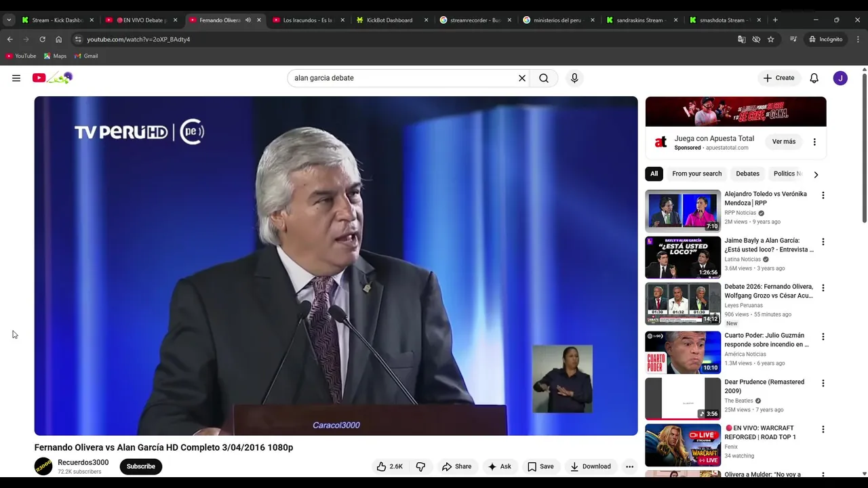Image resolution: width=868 pixels, height=488 pixels.
Task: Open the browser home page
Action: pos(58,39)
